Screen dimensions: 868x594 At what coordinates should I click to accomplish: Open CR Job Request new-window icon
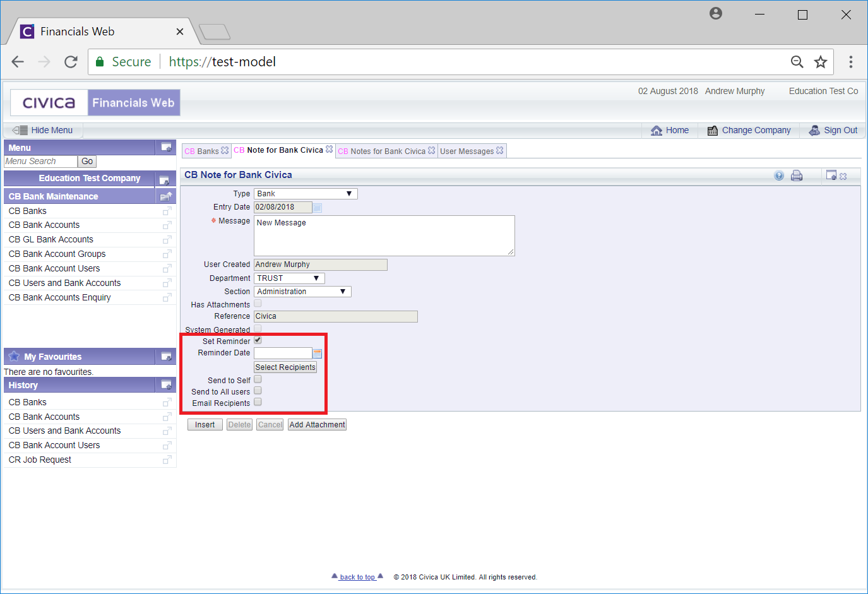click(167, 460)
